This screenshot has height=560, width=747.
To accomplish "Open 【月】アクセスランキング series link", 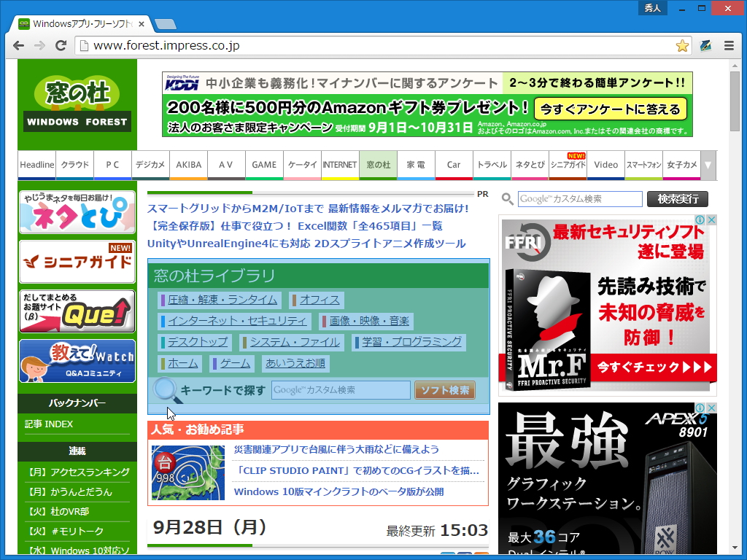I will (77, 472).
